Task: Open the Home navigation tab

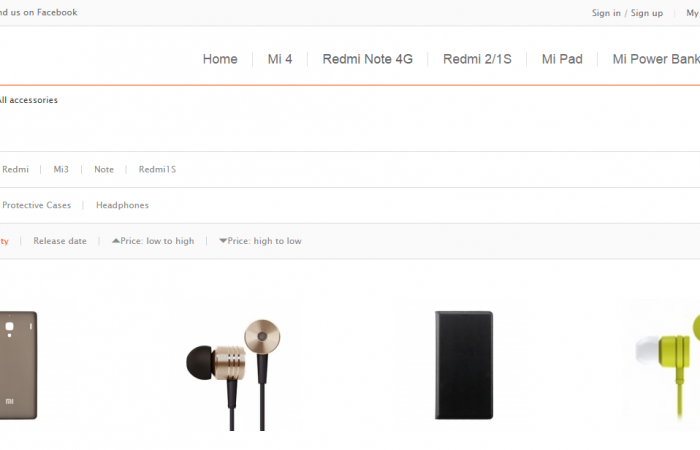Action: 220,59
